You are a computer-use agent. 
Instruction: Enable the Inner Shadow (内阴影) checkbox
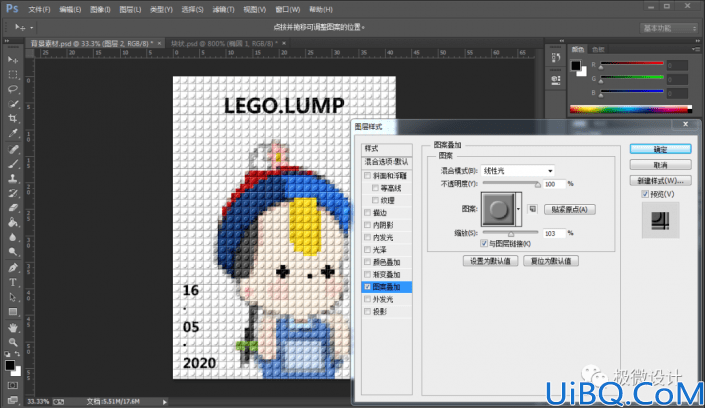[368, 225]
